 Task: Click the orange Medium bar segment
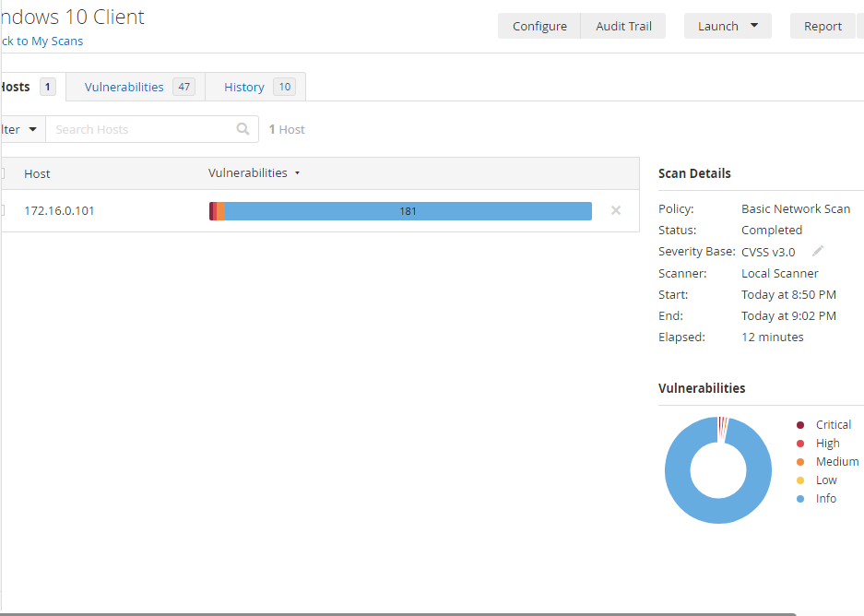[220, 211]
